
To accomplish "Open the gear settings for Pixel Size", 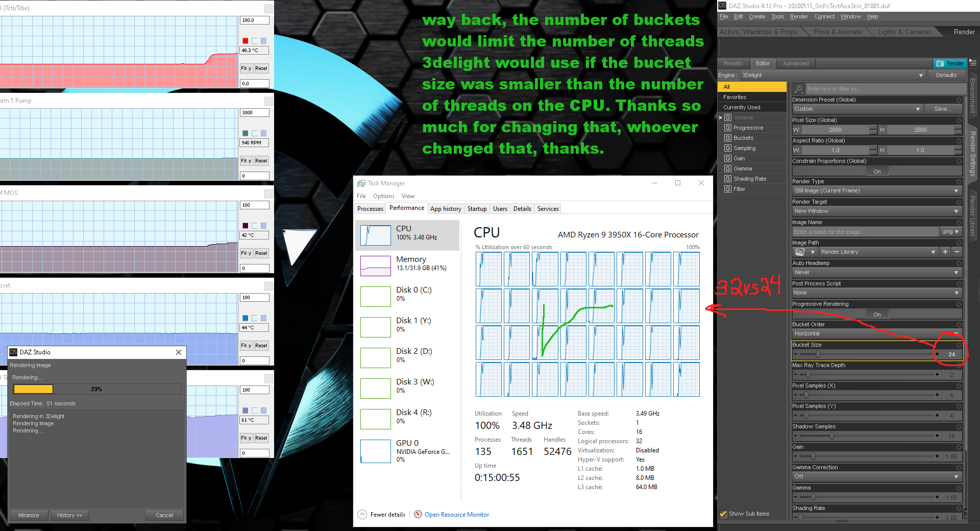I will [959, 120].
